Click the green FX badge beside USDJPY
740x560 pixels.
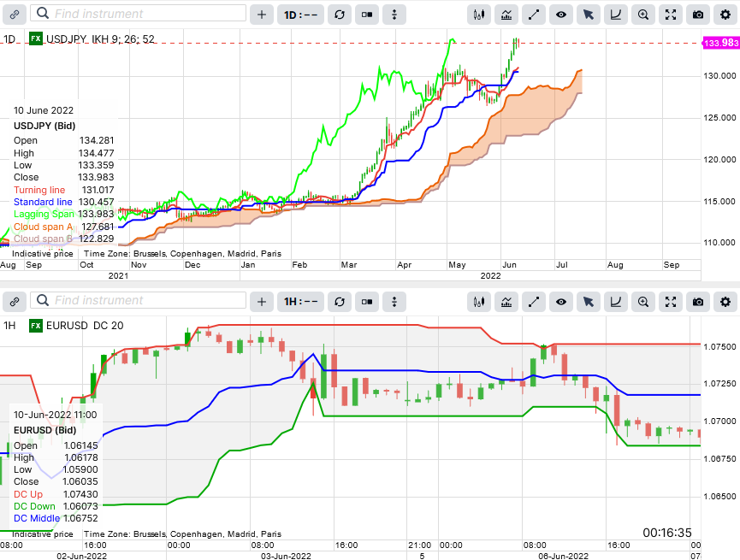(36, 38)
